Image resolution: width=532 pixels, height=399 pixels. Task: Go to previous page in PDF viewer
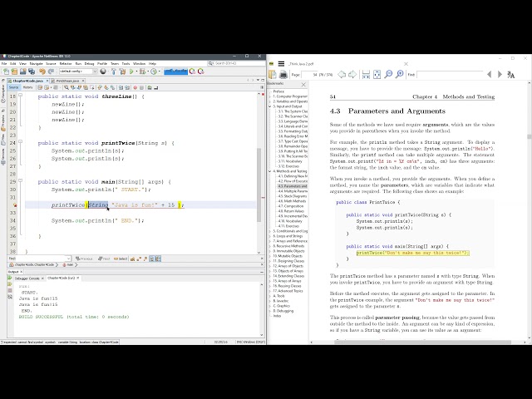tap(342, 74)
